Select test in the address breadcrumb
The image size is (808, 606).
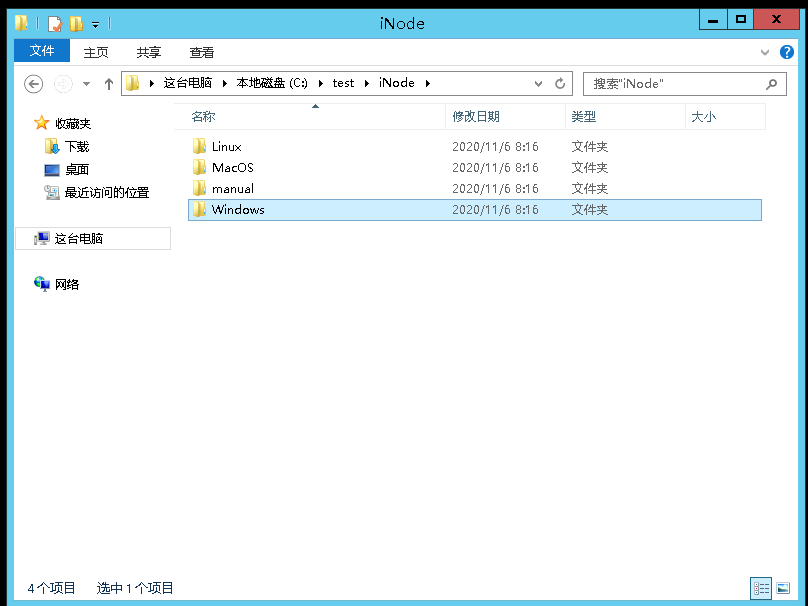[x=343, y=83]
